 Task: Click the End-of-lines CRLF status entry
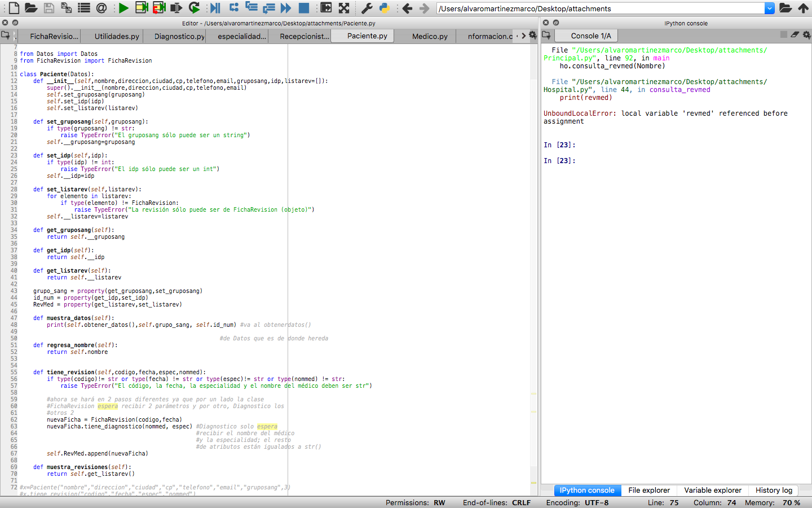coord(497,502)
